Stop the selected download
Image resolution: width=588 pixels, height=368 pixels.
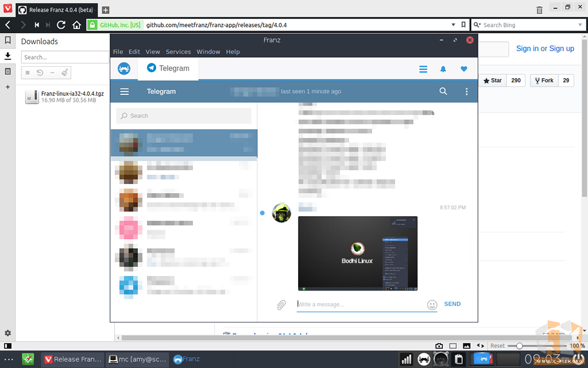(28, 72)
